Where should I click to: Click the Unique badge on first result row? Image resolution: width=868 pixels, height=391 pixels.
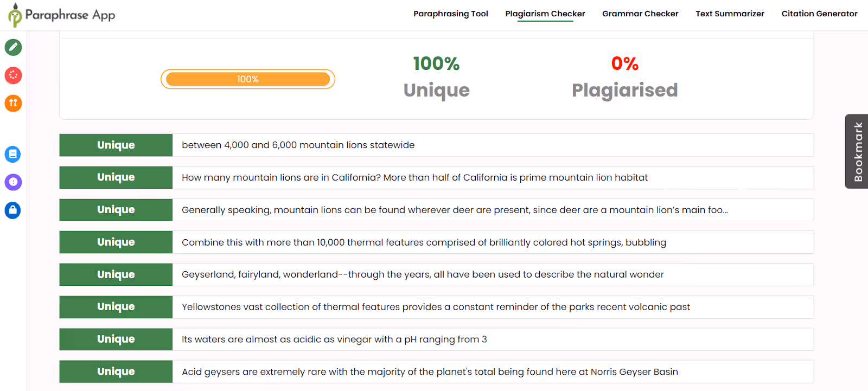click(116, 145)
